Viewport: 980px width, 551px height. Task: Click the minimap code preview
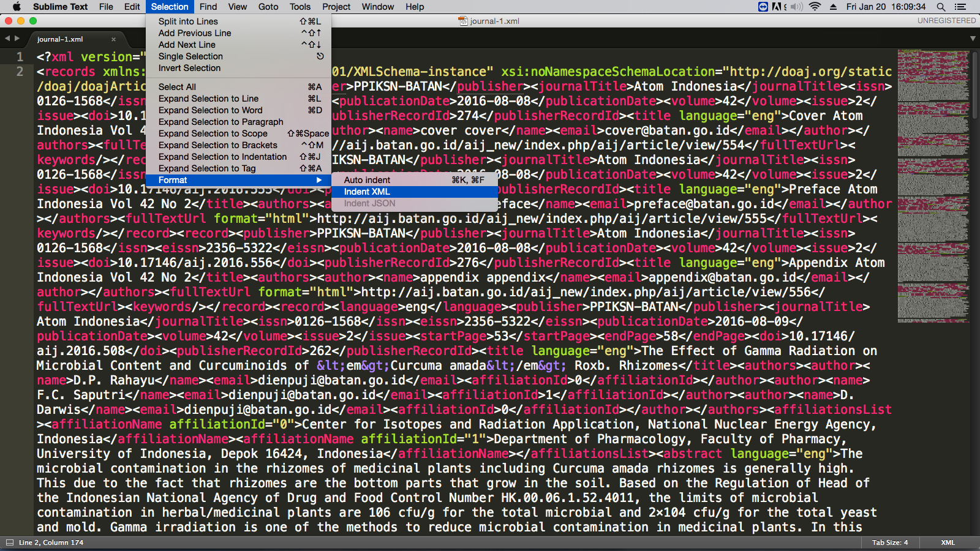pyautogui.click(x=933, y=184)
